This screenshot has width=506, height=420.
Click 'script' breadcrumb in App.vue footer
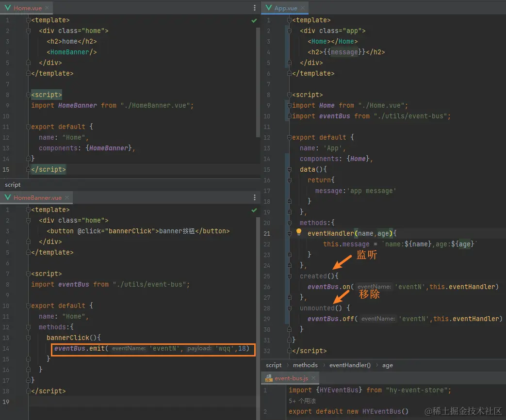[274, 365]
